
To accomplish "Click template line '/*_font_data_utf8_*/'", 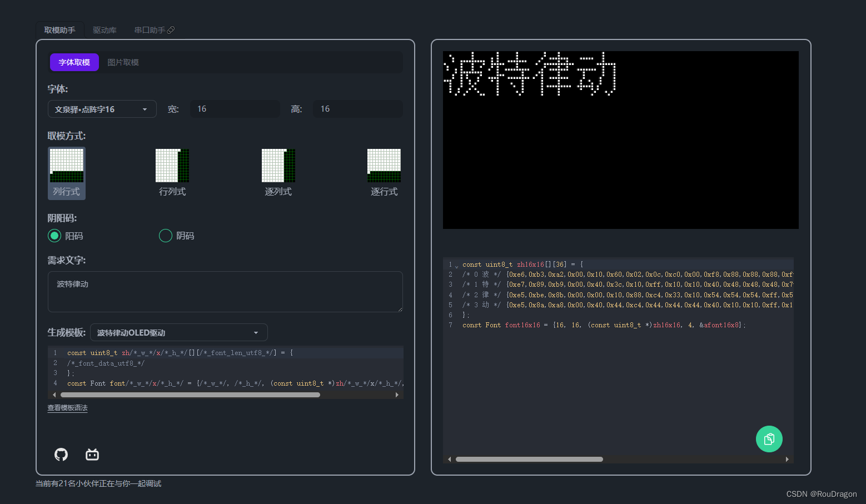I will pyautogui.click(x=106, y=363).
